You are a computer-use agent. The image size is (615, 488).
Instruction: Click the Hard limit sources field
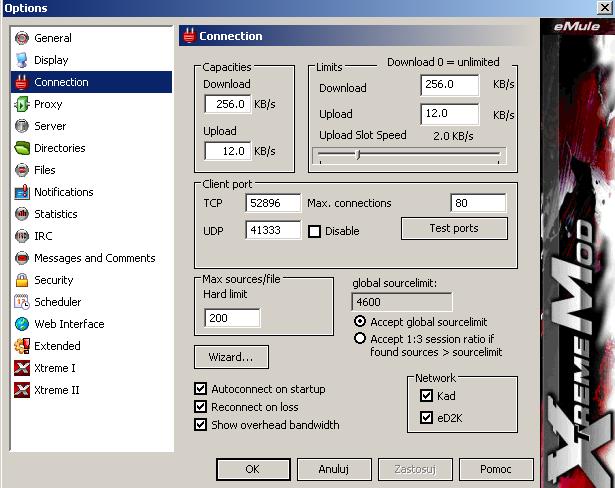click(232, 318)
